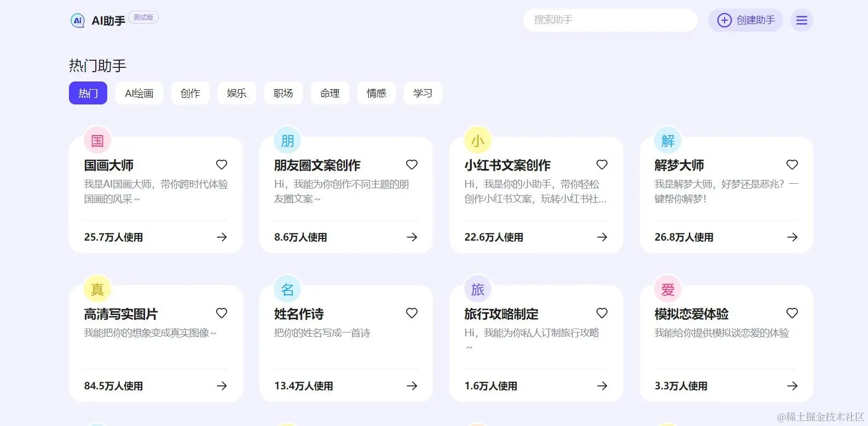Screen dimensions: 868x426
Task: Click the AI助手 logo icon
Action: point(78,20)
